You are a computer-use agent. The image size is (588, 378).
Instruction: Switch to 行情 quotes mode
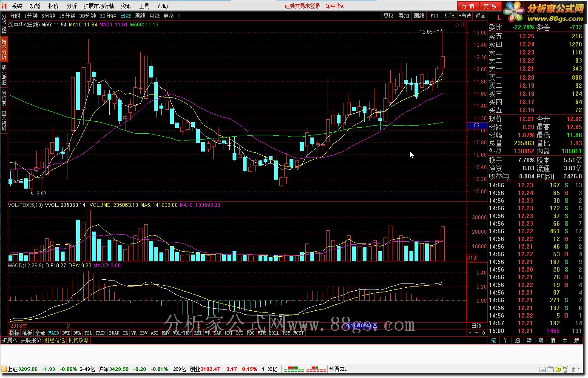click(x=468, y=6)
